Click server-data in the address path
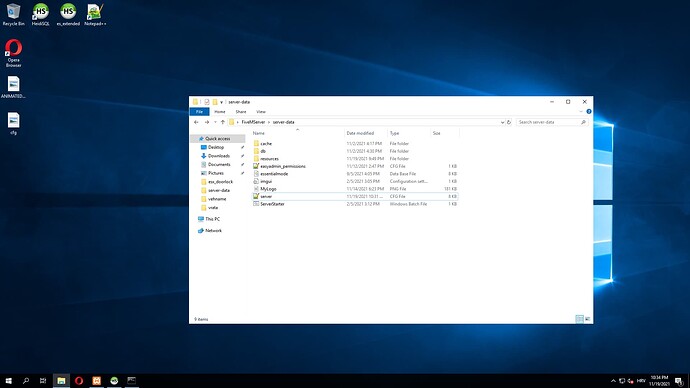This screenshot has height=388, width=690. [x=283, y=122]
